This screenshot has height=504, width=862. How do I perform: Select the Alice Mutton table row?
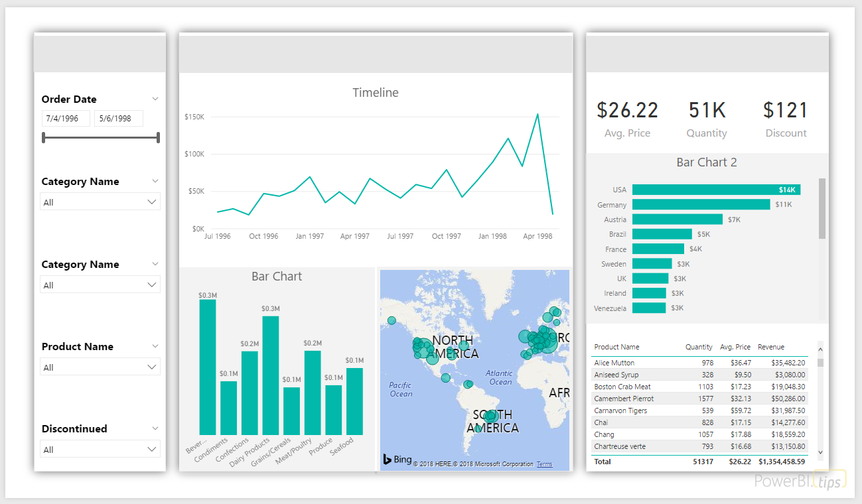click(699, 363)
